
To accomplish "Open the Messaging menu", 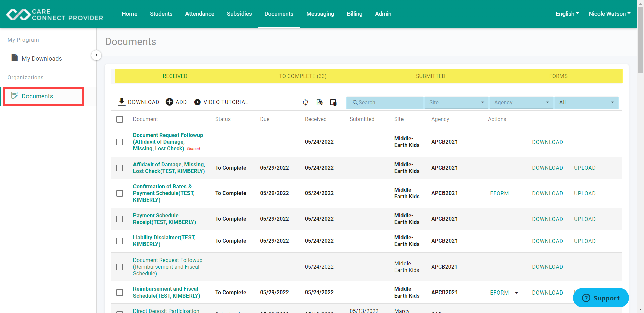I will coord(320,14).
